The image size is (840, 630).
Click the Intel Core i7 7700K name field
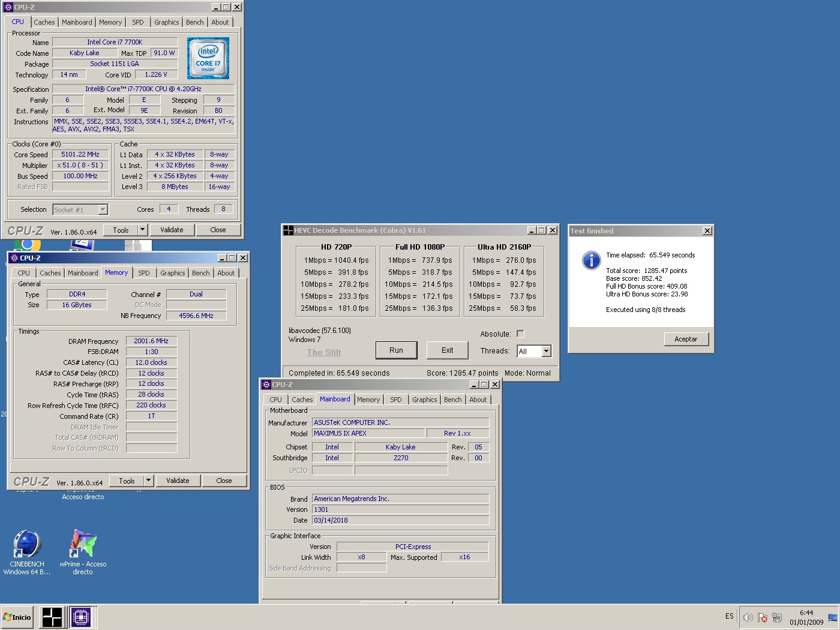point(115,42)
